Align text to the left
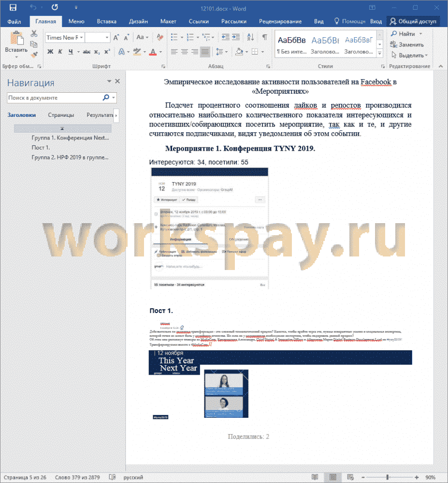The height and width of the screenshot is (483, 448). (x=174, y=52)
